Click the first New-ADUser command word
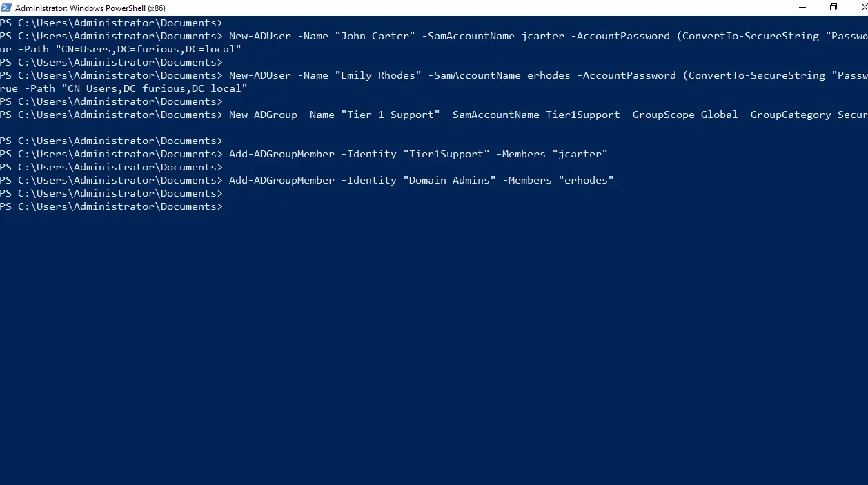The height and width of the screenshot is (485, 868). pyautogui.click(x=260, y=36)
